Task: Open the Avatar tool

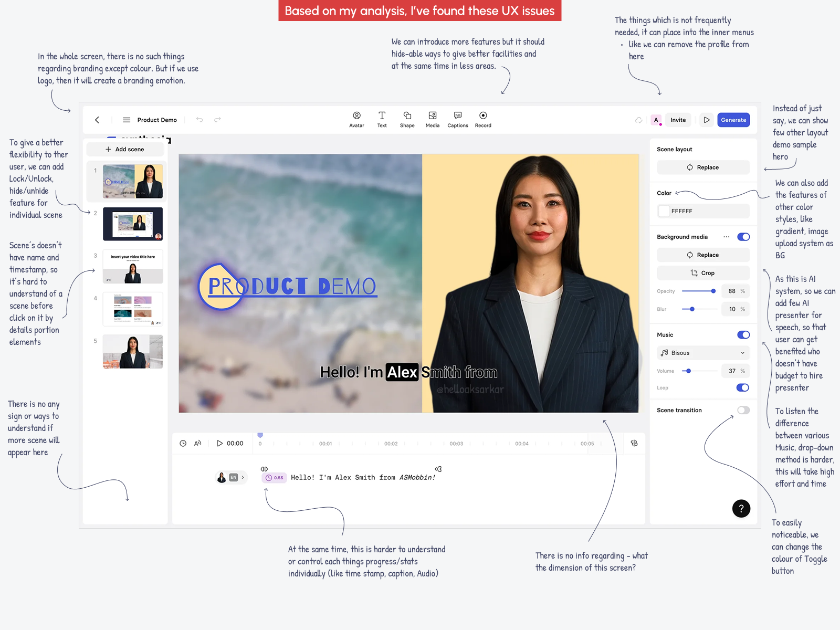Action: click(356, 119)
